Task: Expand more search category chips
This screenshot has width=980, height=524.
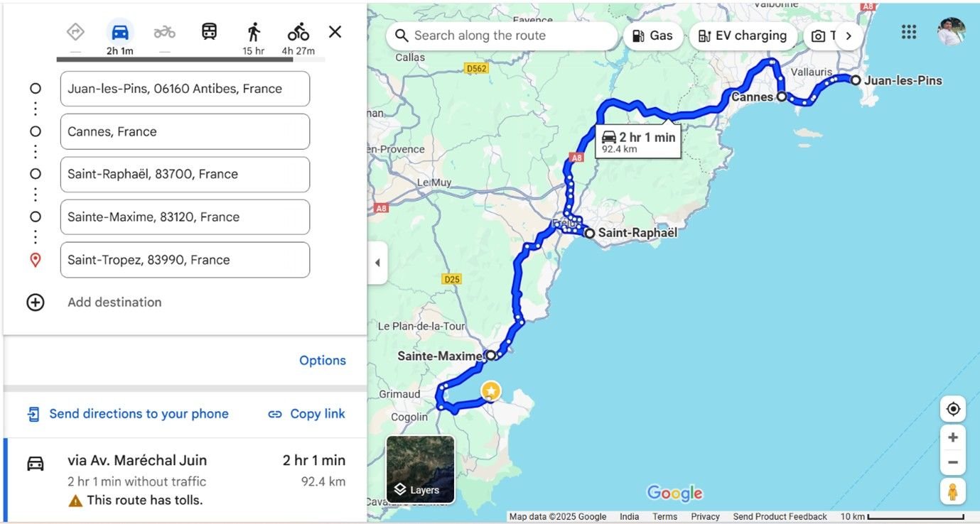Action: pos(849,36)
